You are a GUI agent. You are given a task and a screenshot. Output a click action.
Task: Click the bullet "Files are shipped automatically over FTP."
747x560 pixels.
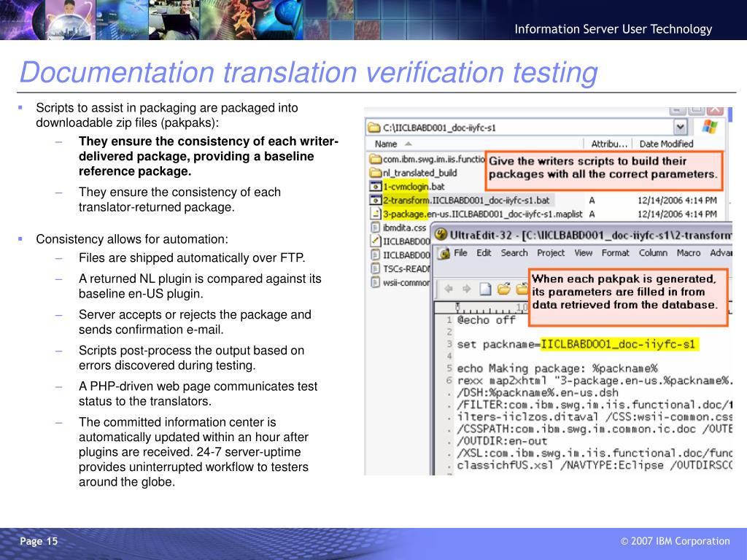(192, 257)
